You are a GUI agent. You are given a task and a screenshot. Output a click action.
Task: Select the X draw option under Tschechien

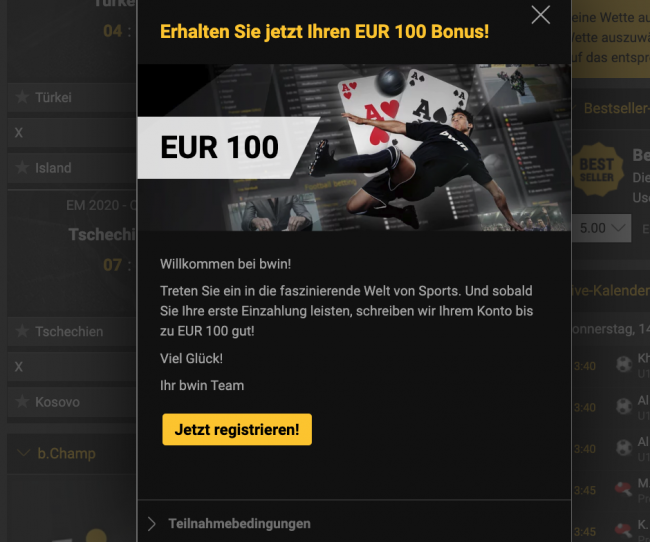tap(72, 367)
